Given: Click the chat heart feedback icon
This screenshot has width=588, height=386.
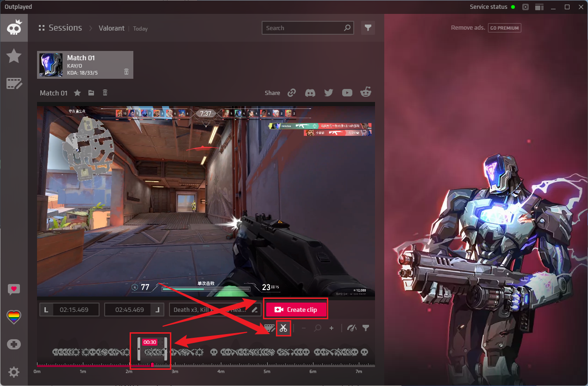Looking at the screenshot, I should [x=14, y=290].
